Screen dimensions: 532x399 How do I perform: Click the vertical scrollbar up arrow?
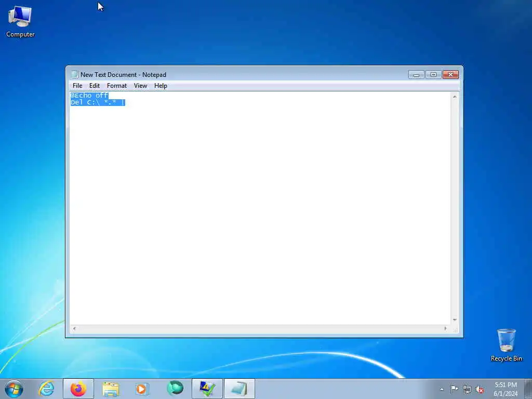tap(455, 97)
